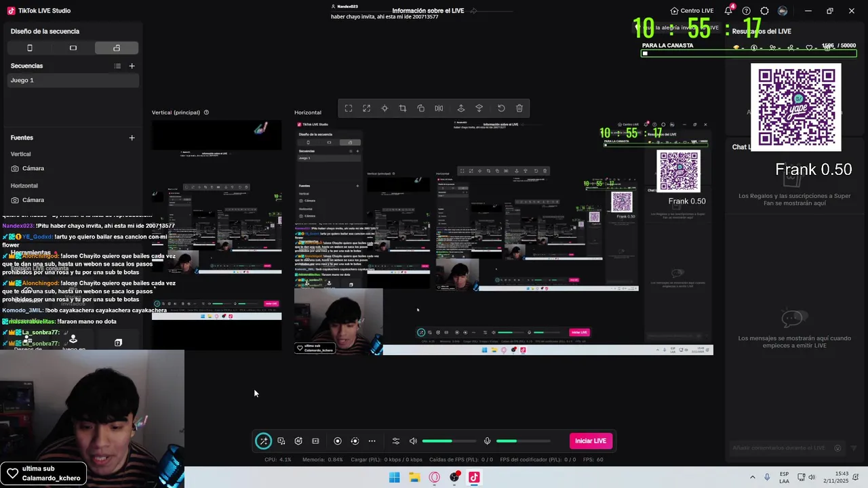Click the share arrow beside Información sobre el LIVE
The image size is (868, 488).
tap(473, 11)
